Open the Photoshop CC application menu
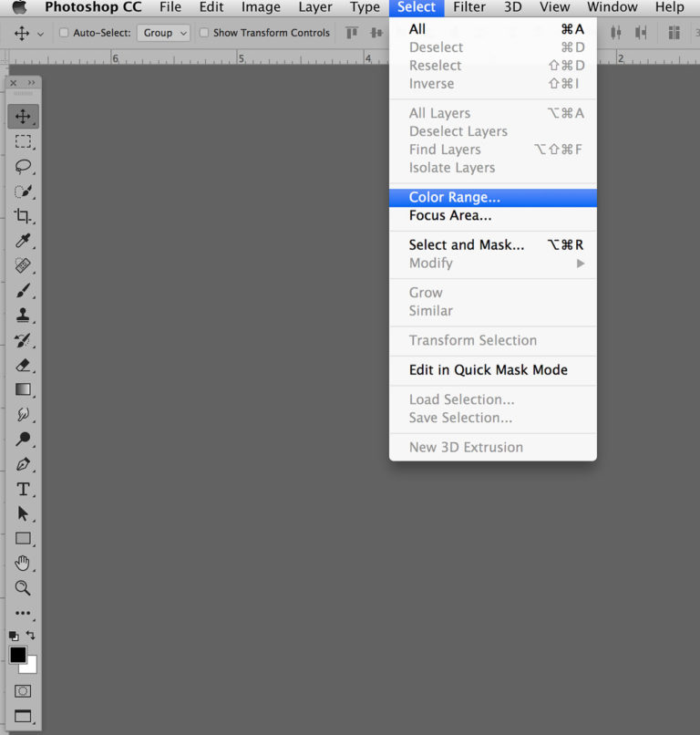Viewport: 700px width, 735px height. pyautogui.click(x=93, y=7)
